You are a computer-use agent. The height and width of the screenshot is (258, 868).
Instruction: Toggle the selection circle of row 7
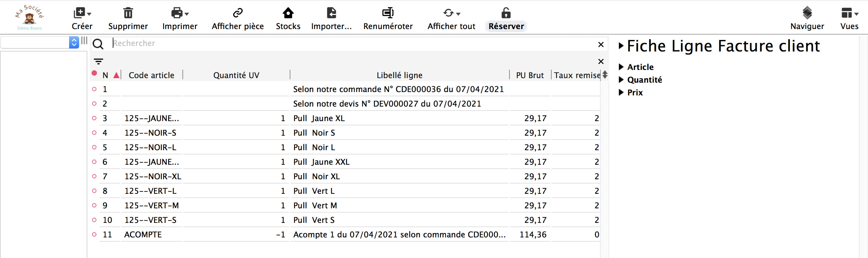94,176
